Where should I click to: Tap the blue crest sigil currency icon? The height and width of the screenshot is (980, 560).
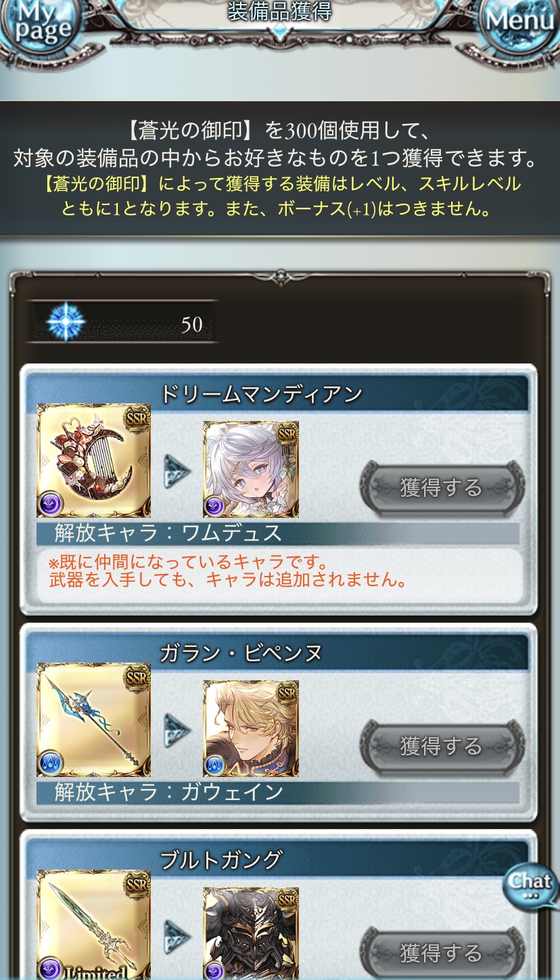[66, 323]
